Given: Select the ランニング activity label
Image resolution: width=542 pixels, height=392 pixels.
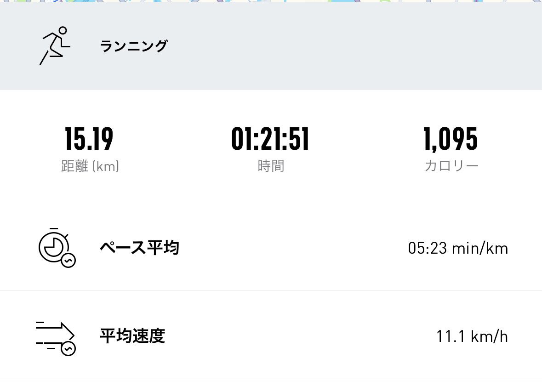Looking at the screenshot, I should (x=134, y=46).
